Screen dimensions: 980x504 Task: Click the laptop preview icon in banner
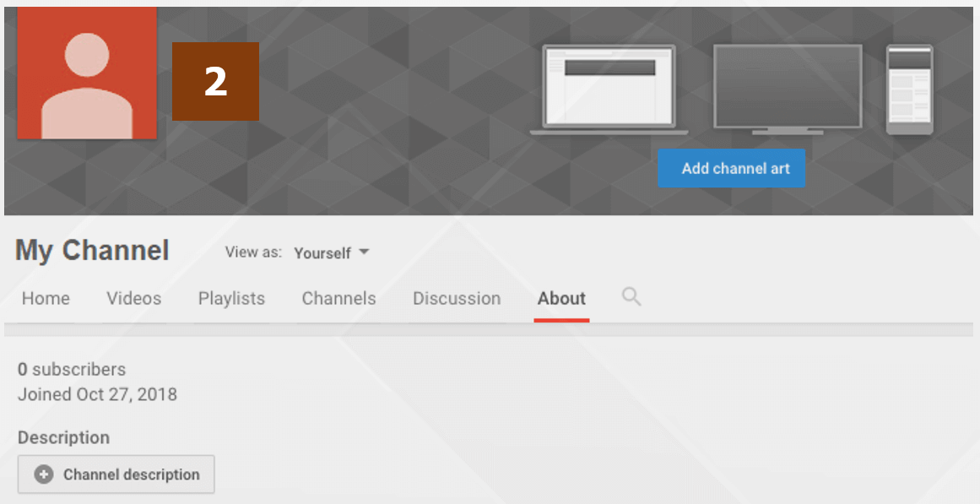point(609,89)
